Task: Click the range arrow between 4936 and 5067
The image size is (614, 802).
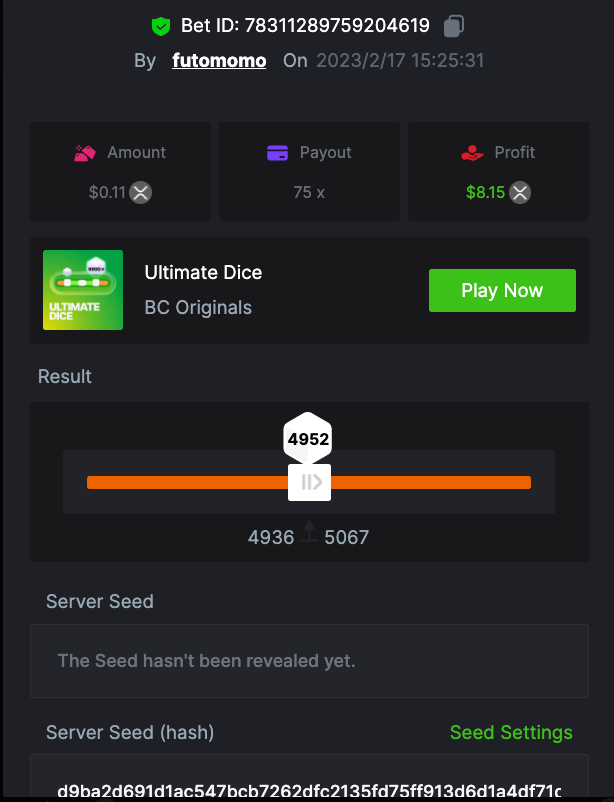Action: [x=309, y=534]
